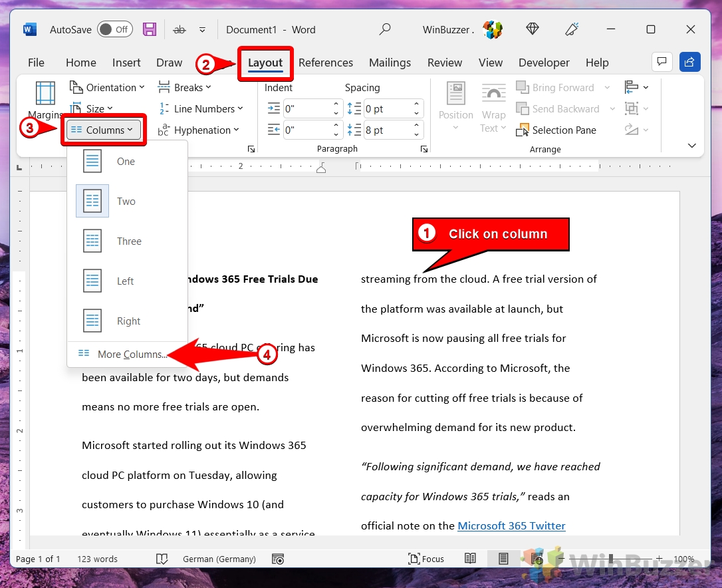Open the Position dropdown
This screenshot has width=722, height=588.
455,106
